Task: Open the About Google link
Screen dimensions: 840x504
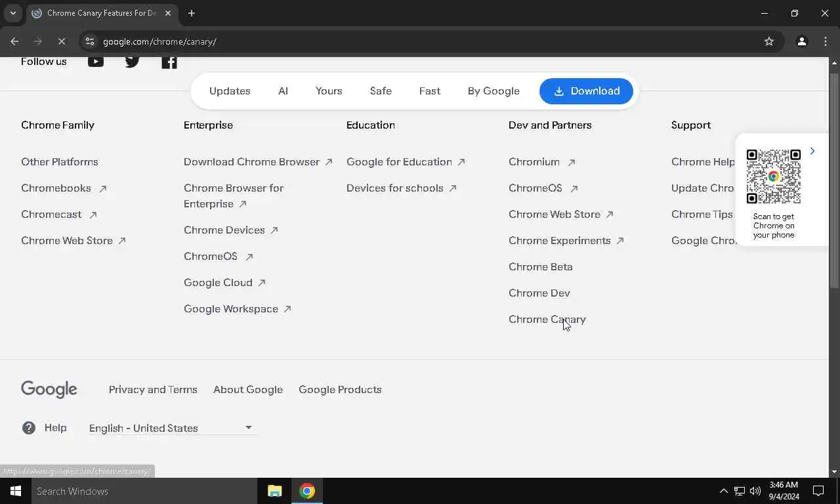Action: pyautogui.click(x=248, y=390)
